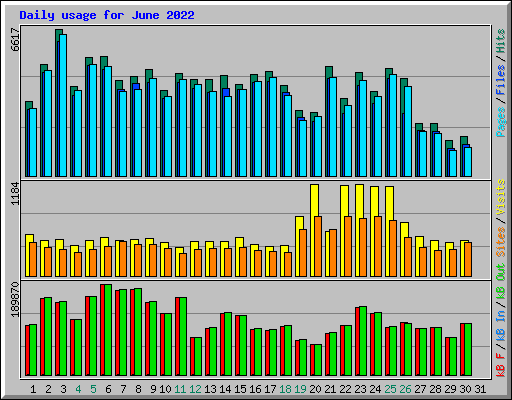Click the 'kB In' legend label
Viewport: 512px width, 400px height.
(x=501, y=326)
